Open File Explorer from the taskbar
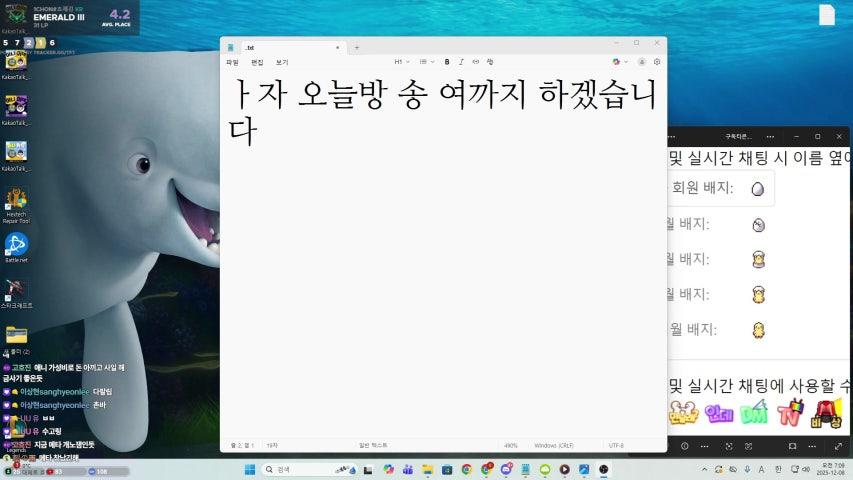This screenshot has width=853, height=480. tap(428, 469)
